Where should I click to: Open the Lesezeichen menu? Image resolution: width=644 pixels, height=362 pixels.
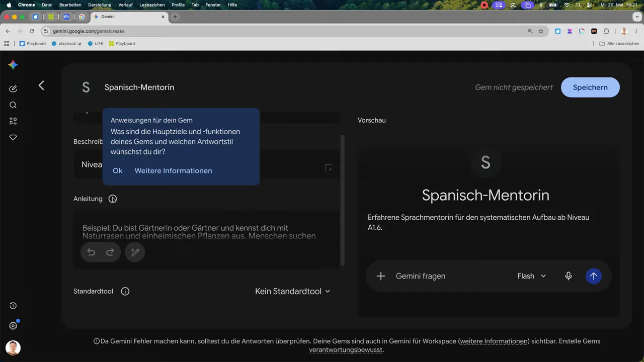click(x=152, y=5)
